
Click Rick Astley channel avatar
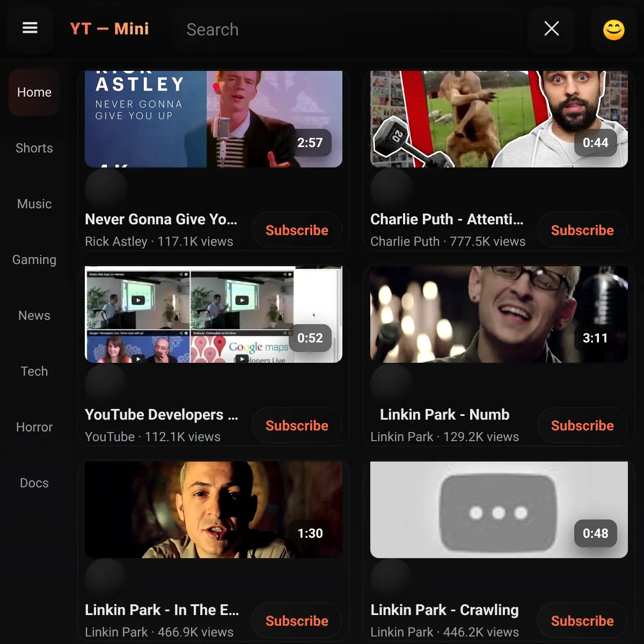tap(106, 188)
